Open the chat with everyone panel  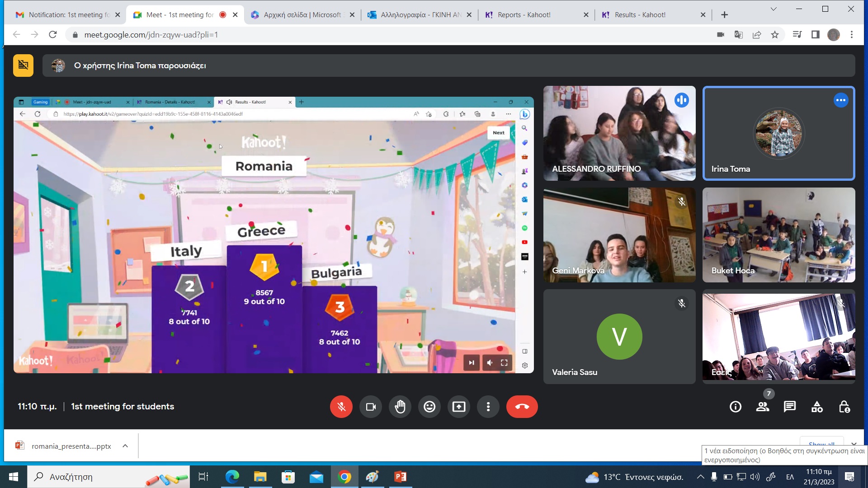tap(790, 407)
